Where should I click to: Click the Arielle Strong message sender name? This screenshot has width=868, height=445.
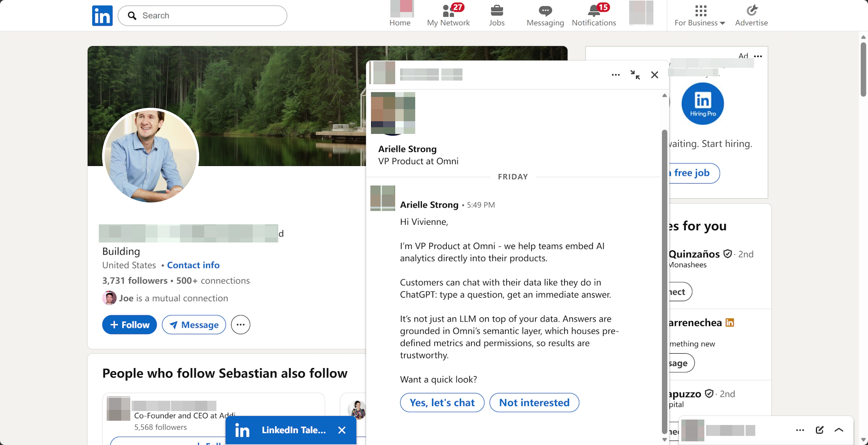(429, 205)
